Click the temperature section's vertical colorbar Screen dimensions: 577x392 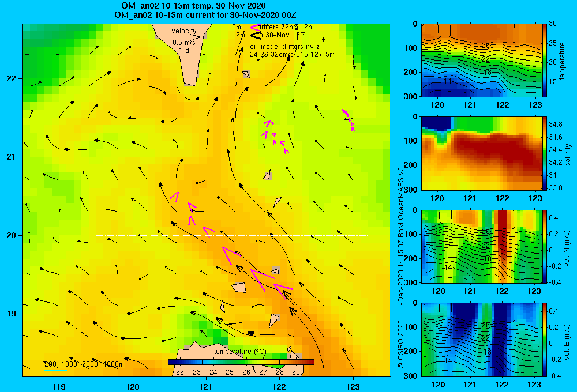545,60
